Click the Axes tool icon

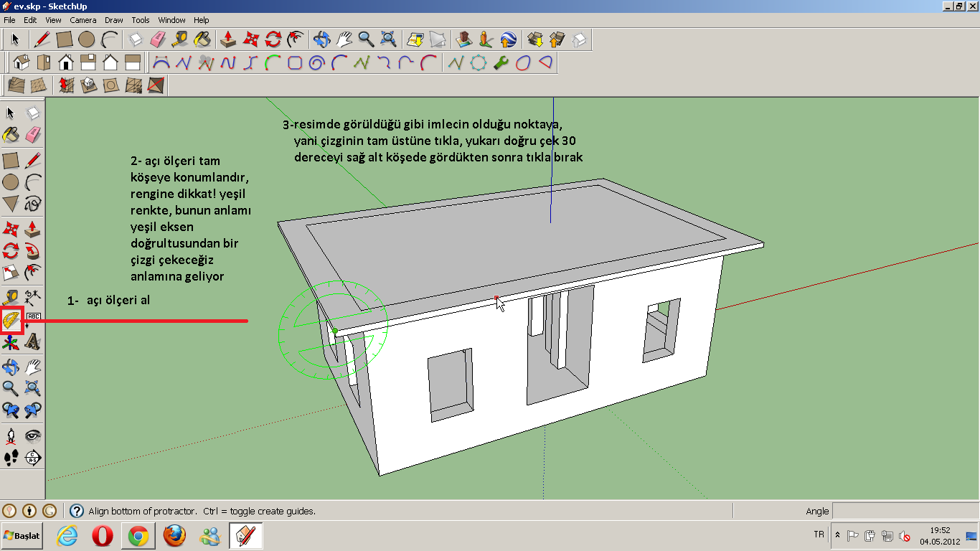pyautogui.click(x=11, y=343)
